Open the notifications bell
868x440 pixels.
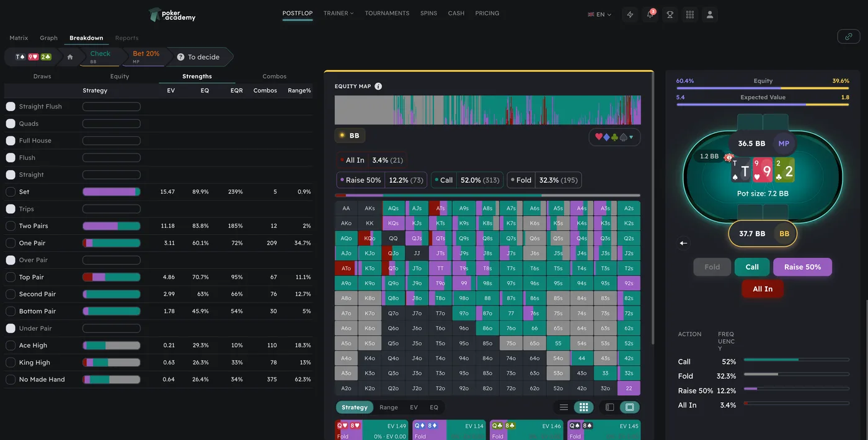tap(650, 14)
